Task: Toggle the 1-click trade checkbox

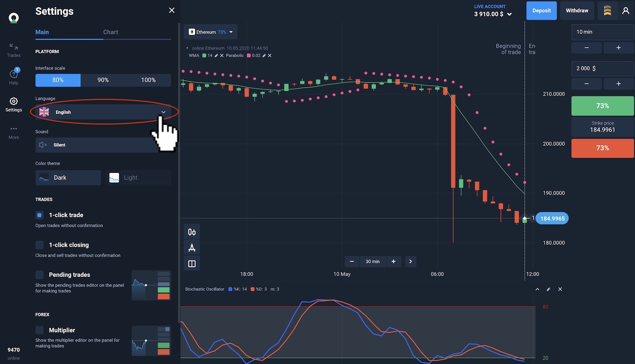Action: pos(40,215)
